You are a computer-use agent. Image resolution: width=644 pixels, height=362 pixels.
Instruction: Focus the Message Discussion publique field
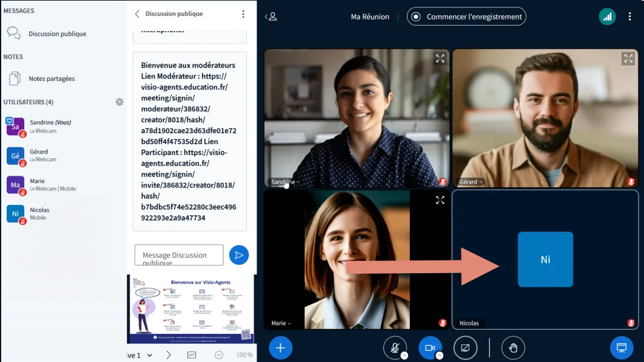pos(179,255)
